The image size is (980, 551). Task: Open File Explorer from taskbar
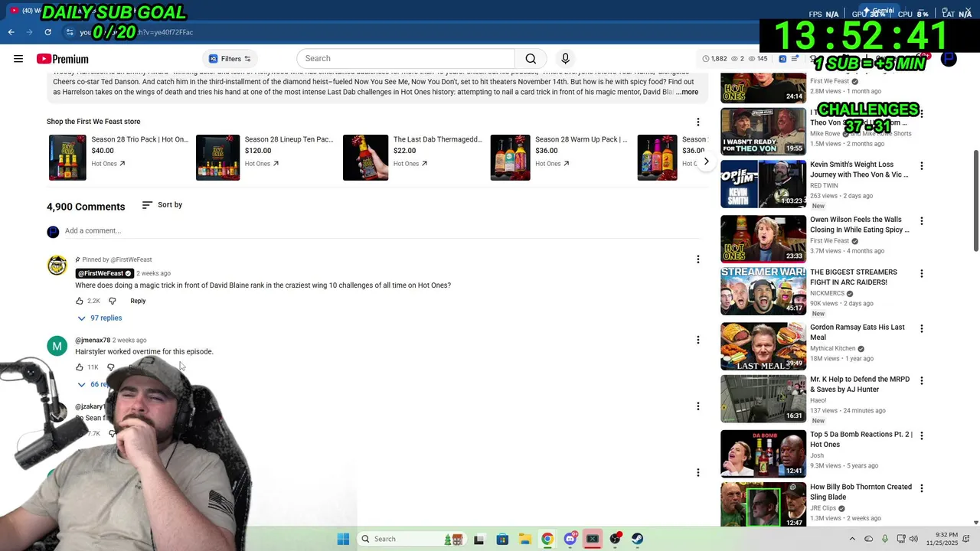pyautogui.click(x=524, y=539)
